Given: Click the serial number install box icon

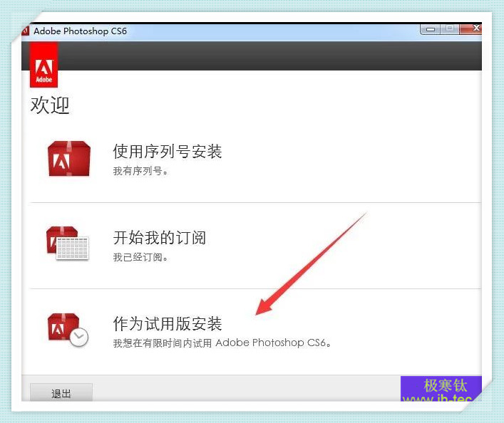Looking at the screenshot, I should click(69, 159).
